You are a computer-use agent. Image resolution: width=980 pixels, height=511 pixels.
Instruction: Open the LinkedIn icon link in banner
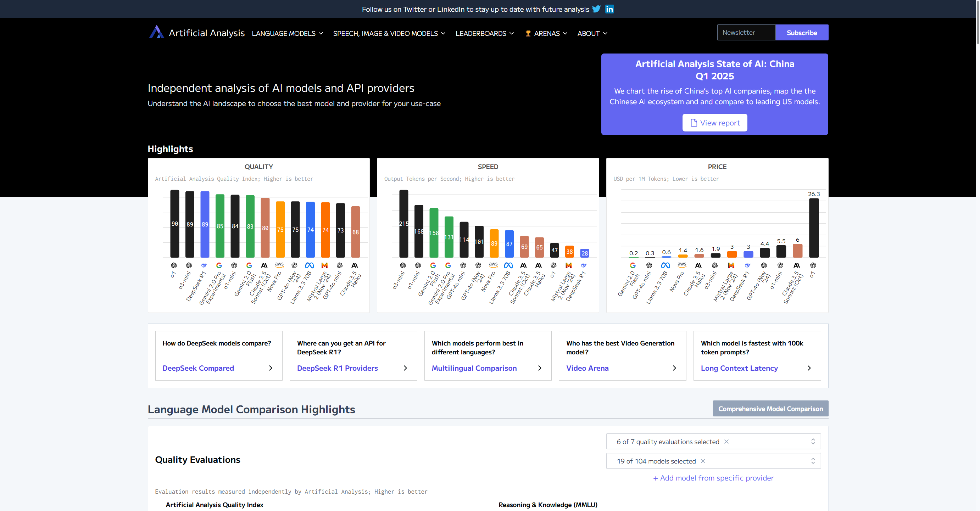(609, 9)
